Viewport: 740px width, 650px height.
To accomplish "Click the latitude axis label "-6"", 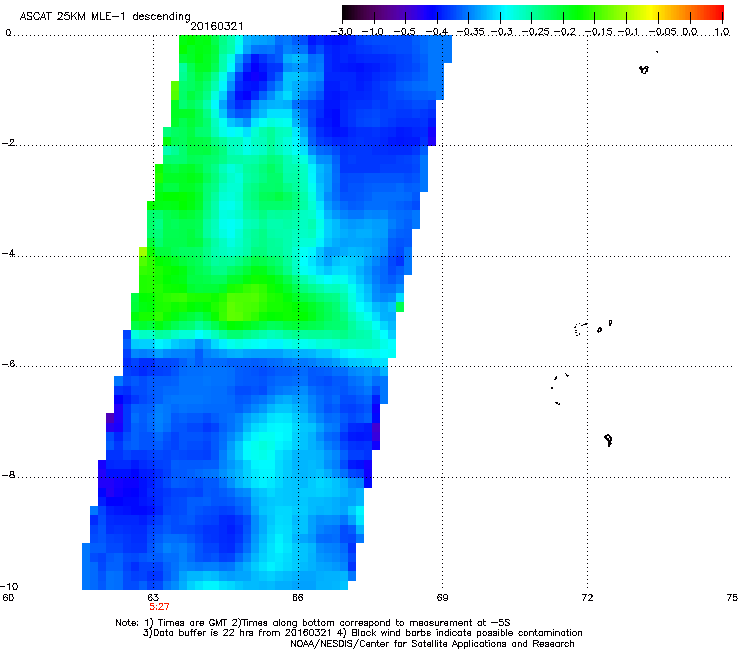I will click(x=9, y=364).
